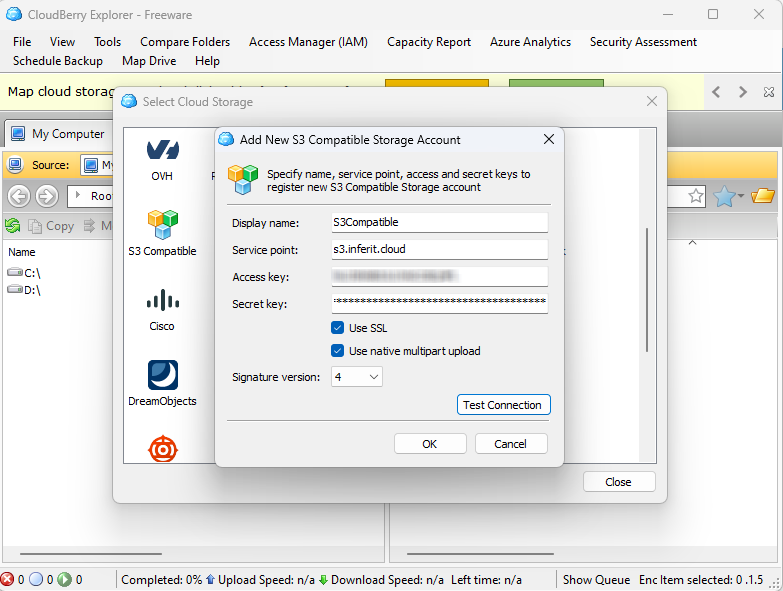The image size is (783, 591).
Task: Open Security Assessment menu
Action: (643, 42)
